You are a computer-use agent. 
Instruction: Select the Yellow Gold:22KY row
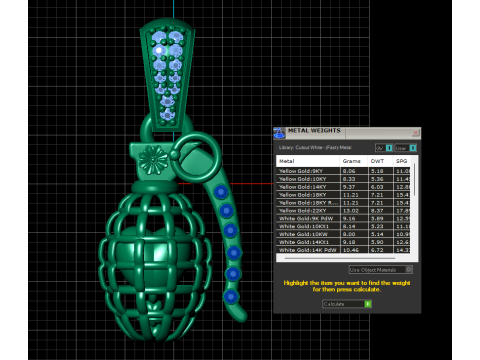344,211
